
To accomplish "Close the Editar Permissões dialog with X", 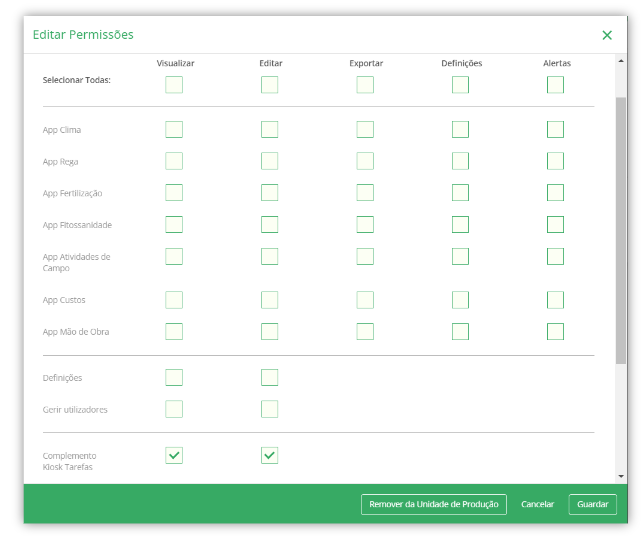I will click(x=607, y=35).
